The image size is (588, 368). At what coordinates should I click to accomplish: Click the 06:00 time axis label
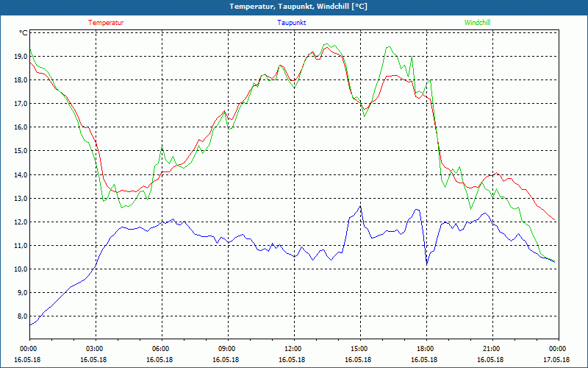162,349
